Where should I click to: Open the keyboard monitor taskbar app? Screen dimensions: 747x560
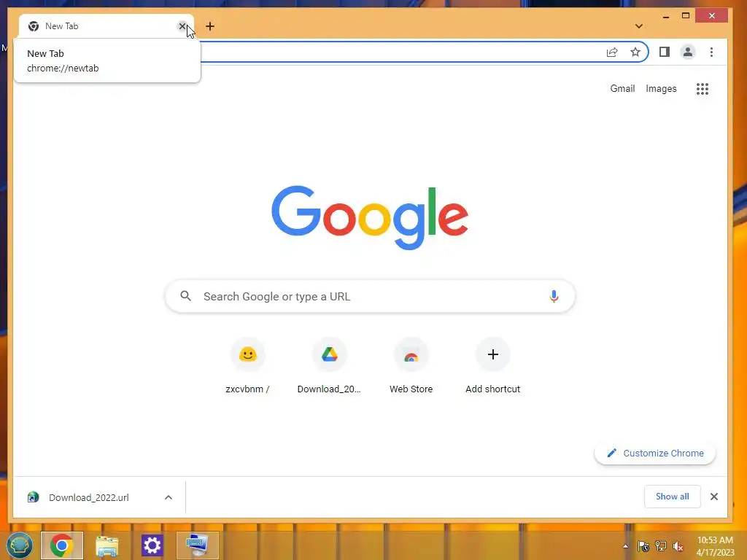[197, 545]
